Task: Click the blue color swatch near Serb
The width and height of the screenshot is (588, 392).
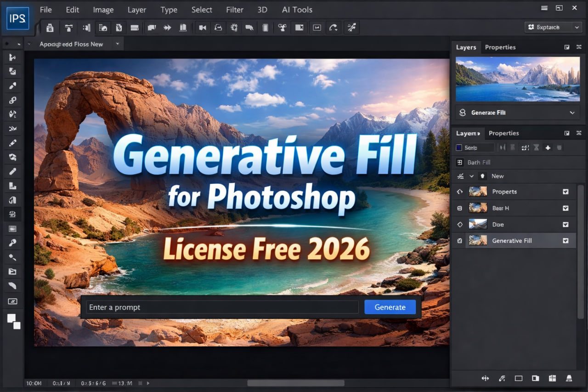Action: (459, 147)
